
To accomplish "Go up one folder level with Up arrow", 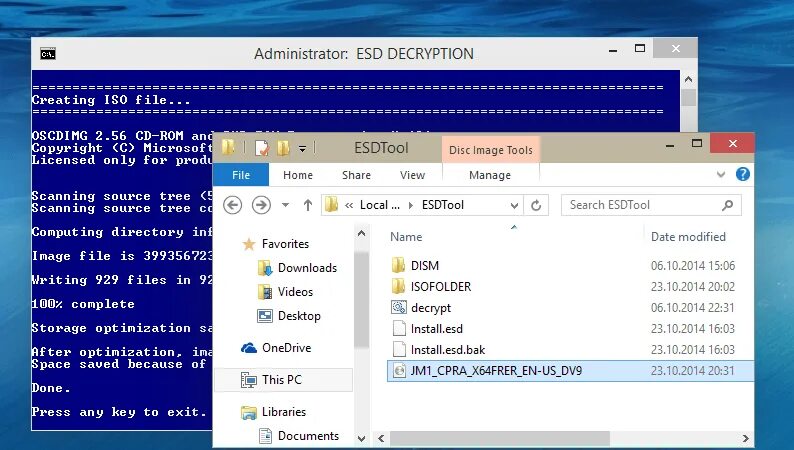I will (308, 205).
